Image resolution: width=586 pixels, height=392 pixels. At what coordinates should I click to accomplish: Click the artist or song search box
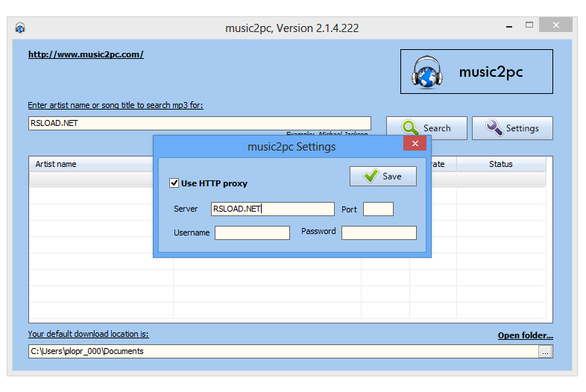coord(200,123)
